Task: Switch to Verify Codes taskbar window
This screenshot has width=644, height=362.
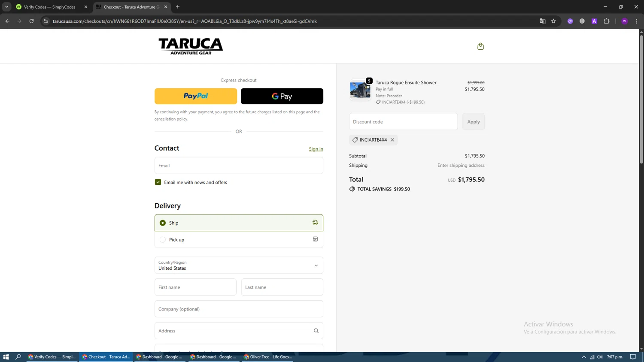Action: click(x=52, y=357)
